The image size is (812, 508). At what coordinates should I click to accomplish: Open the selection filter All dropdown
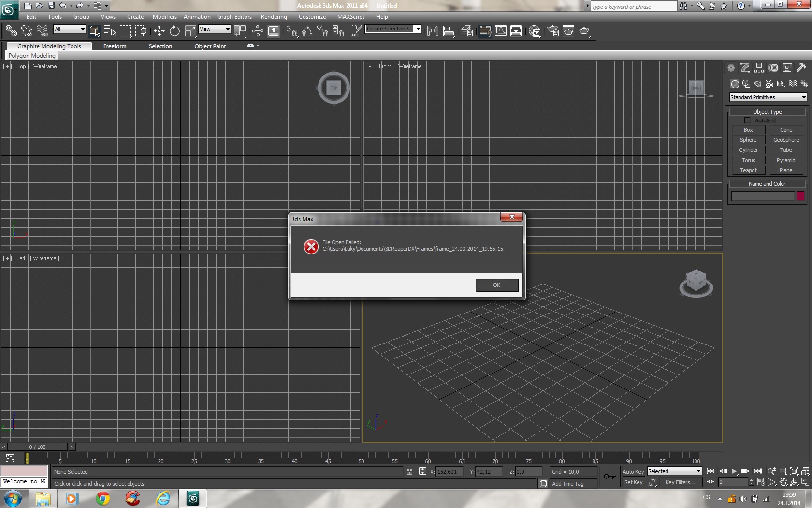70,29
